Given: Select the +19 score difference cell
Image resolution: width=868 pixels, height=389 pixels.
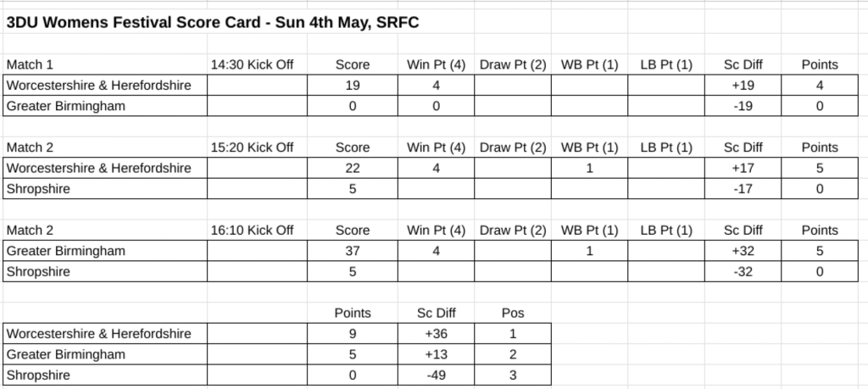Looking at the screenshot, I should (743, 86).
